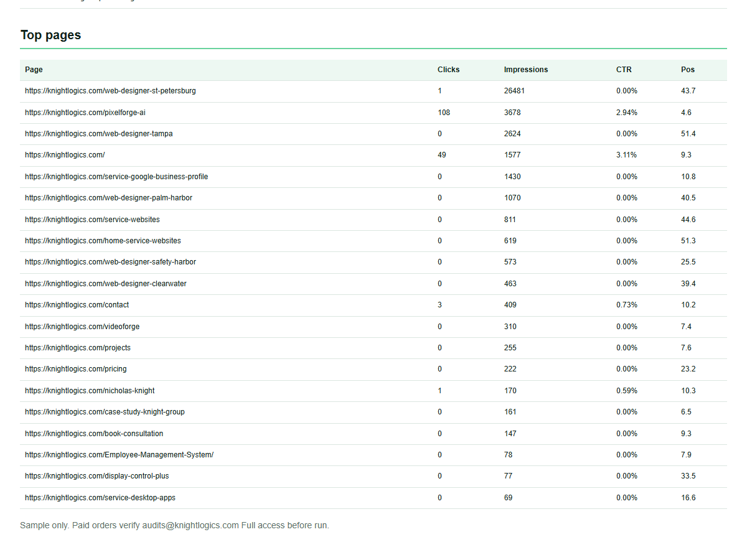Click the Page column header

tap(34, 70)
